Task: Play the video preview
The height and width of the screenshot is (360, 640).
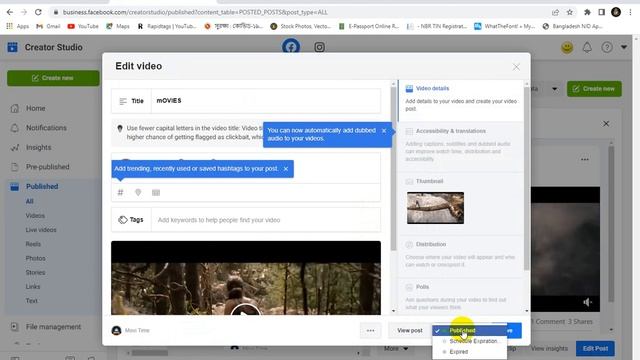Action: pos(245,311)
